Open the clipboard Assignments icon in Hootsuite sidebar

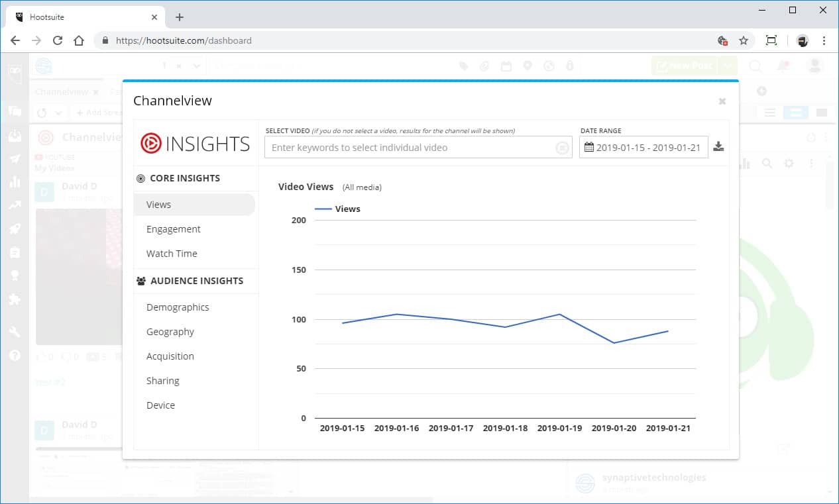coord(15,252)
